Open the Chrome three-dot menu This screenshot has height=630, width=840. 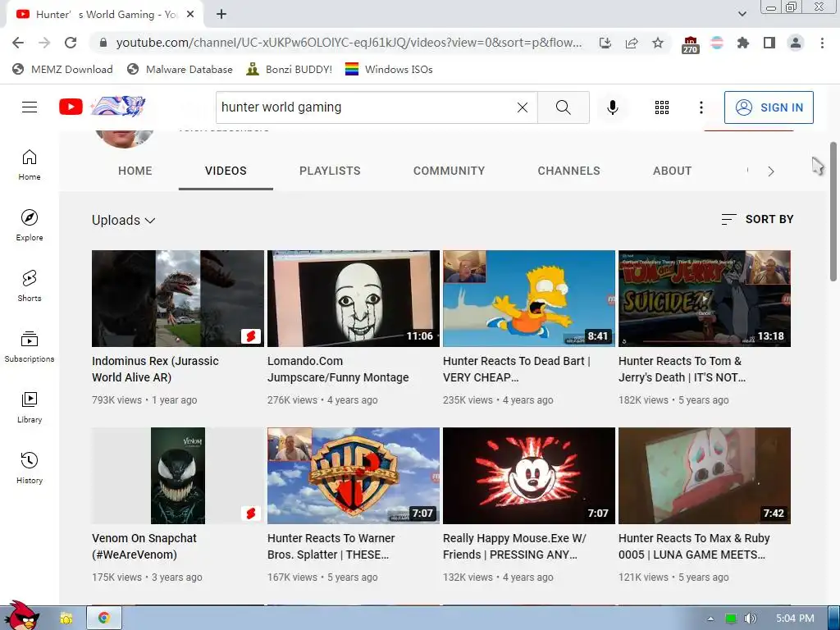(822, 43)
